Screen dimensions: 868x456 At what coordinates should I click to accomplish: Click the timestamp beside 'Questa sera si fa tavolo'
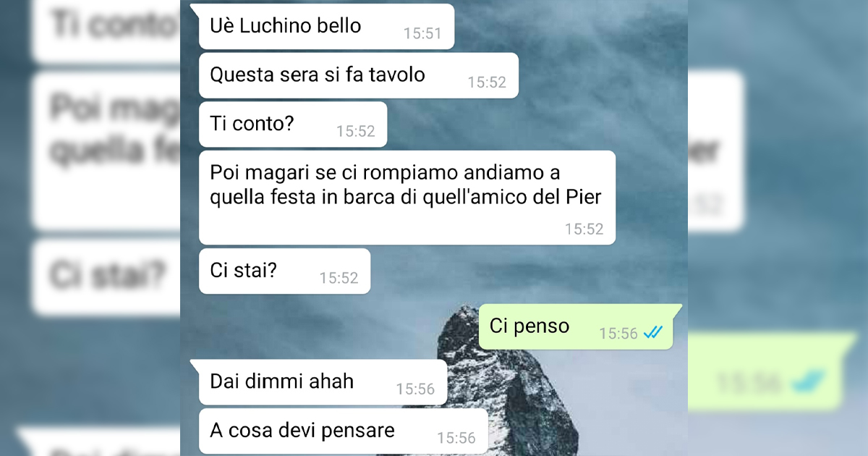487,83
